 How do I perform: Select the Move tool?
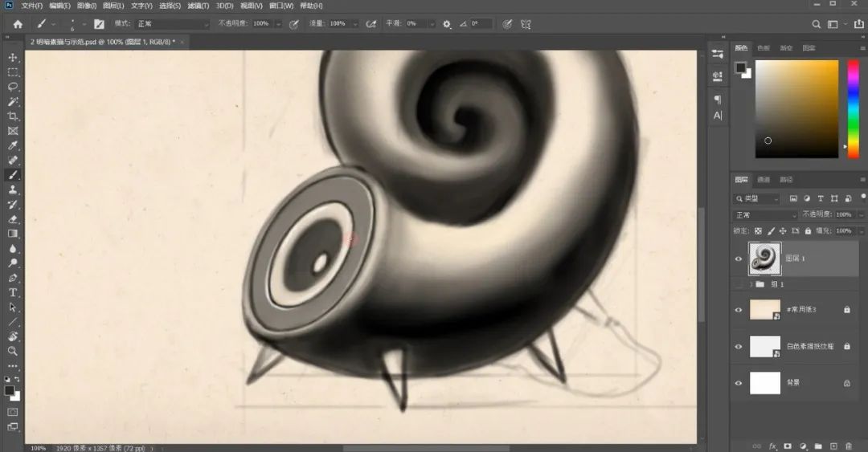[13, 58]
